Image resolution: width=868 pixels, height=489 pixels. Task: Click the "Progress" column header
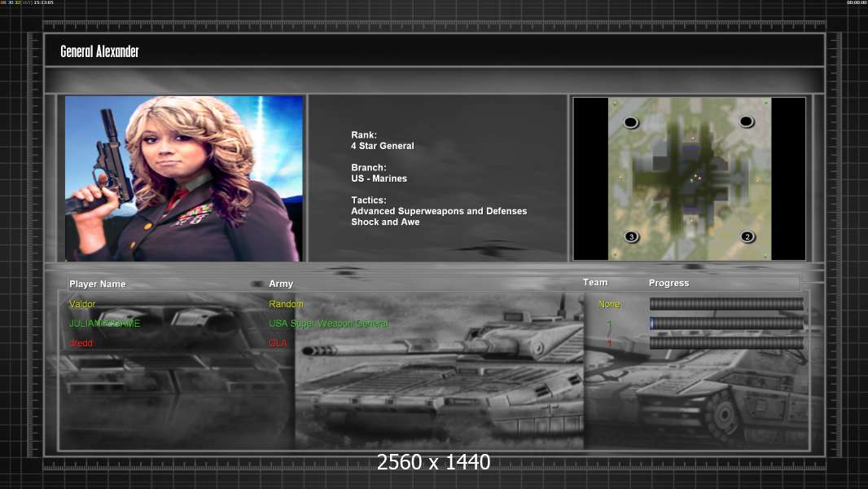pos(669,283)
